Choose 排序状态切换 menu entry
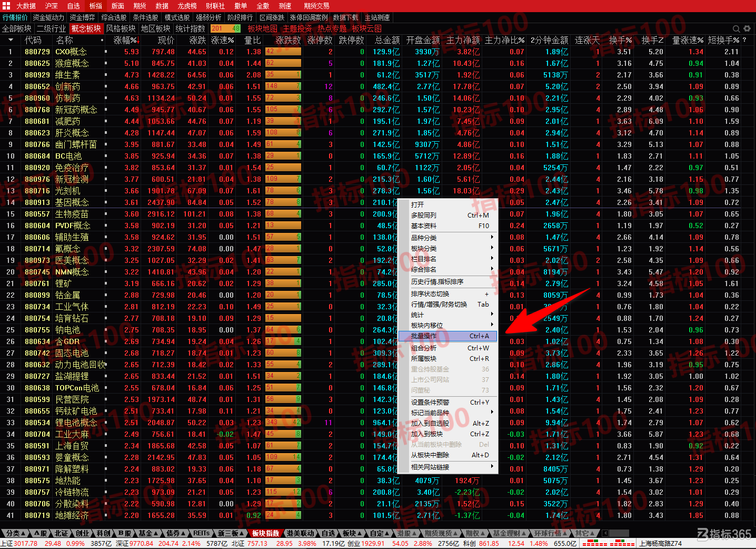756x549 pixels. tap(447, 293)
